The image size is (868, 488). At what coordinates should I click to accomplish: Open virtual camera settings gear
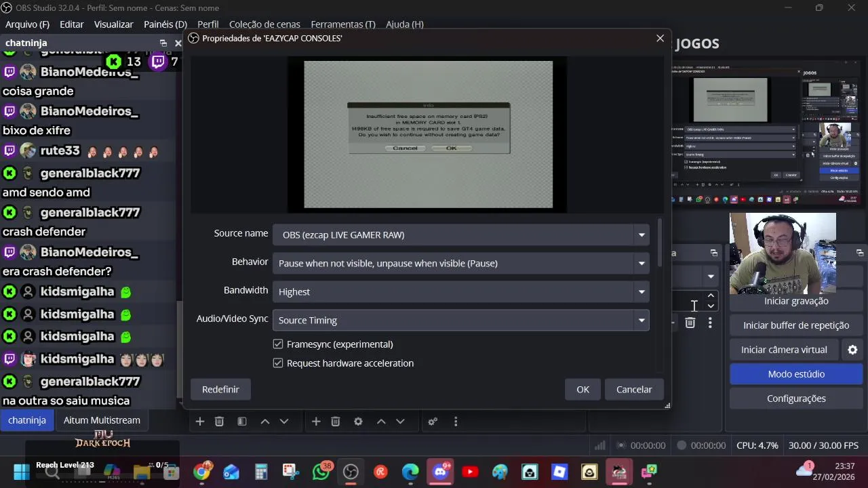pyautogui.click(x=852, y=350)
